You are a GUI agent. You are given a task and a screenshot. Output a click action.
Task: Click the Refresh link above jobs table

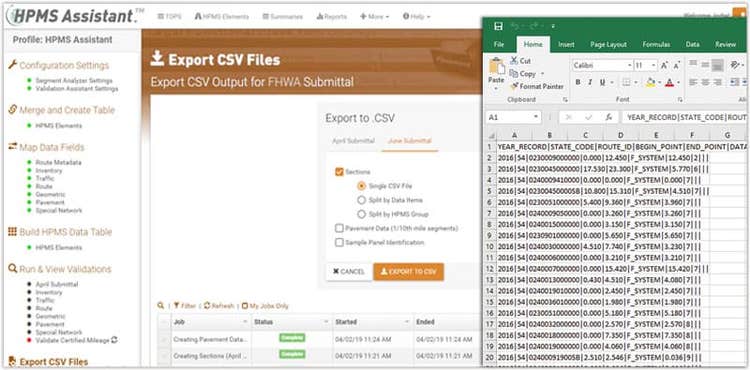click(219, 306)
